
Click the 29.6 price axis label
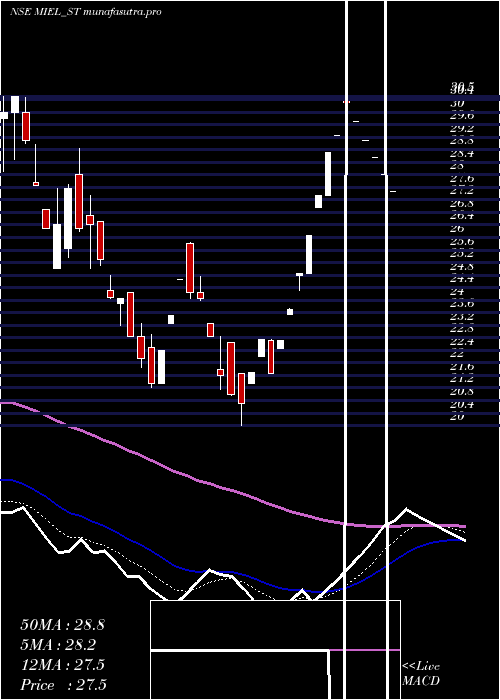[x=462, y=116]
